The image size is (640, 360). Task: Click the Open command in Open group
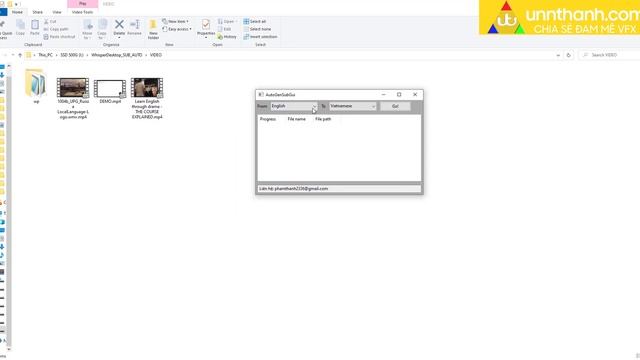(226, 22)
